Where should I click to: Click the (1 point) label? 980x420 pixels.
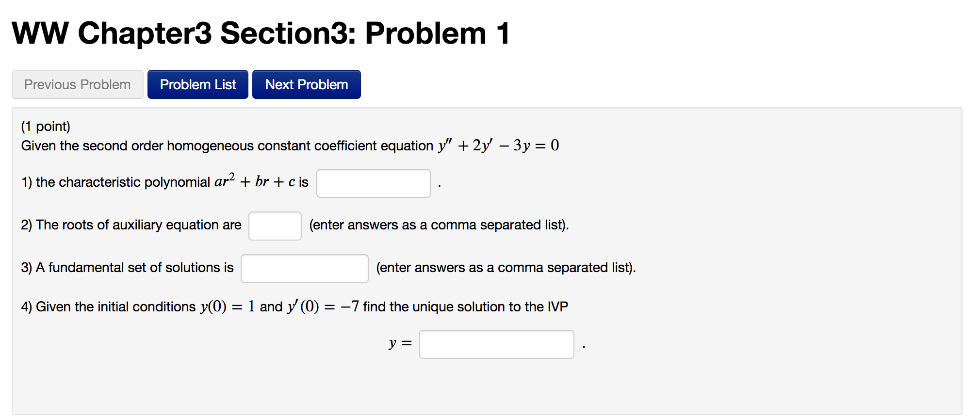click(x=45, y=126)
